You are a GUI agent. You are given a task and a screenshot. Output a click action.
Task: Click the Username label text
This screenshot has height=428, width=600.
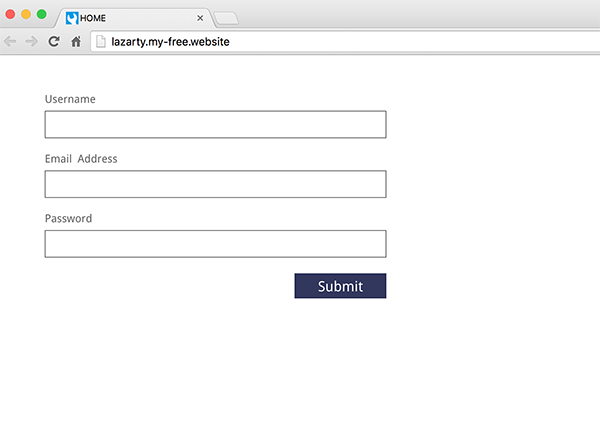70,99
